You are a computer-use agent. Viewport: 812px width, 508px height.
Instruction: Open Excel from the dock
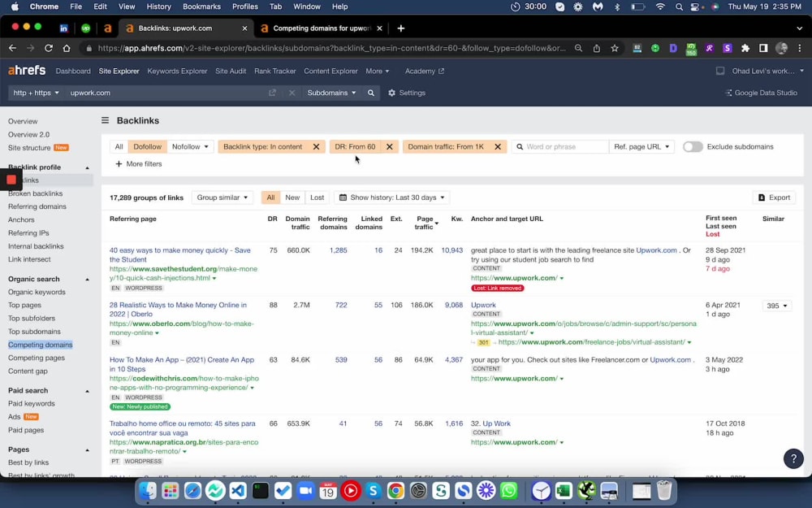click(x=564, y=490)
